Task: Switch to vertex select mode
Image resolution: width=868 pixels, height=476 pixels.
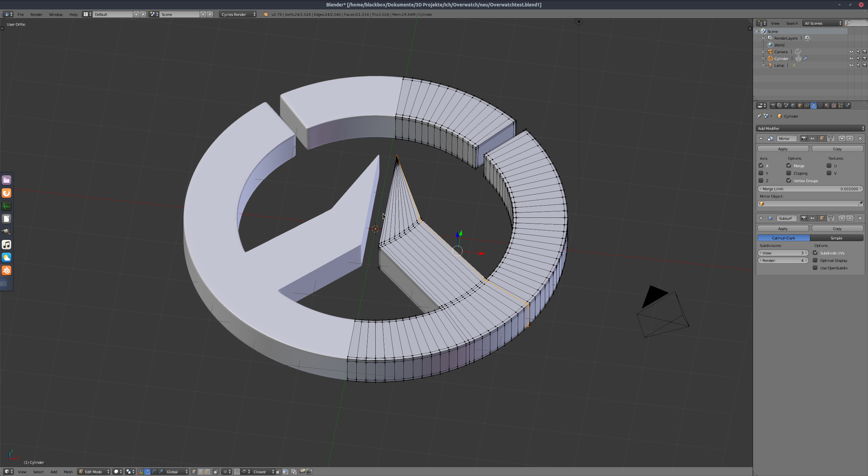Action: (194, 472)
